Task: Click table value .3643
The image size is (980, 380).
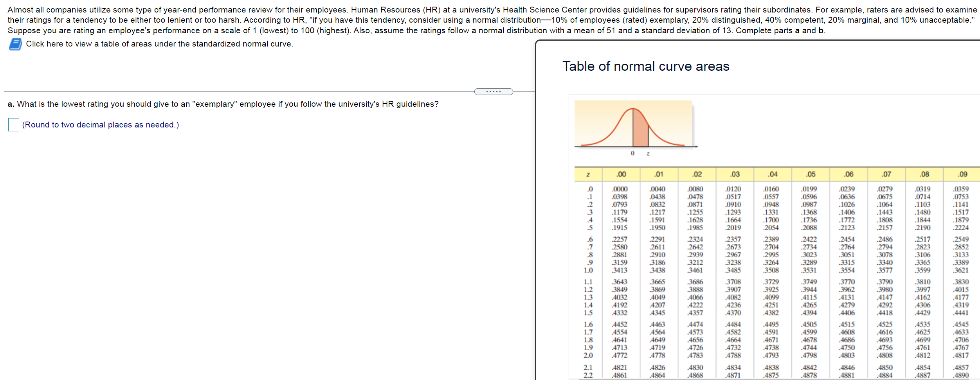Action: coord(620,282)
